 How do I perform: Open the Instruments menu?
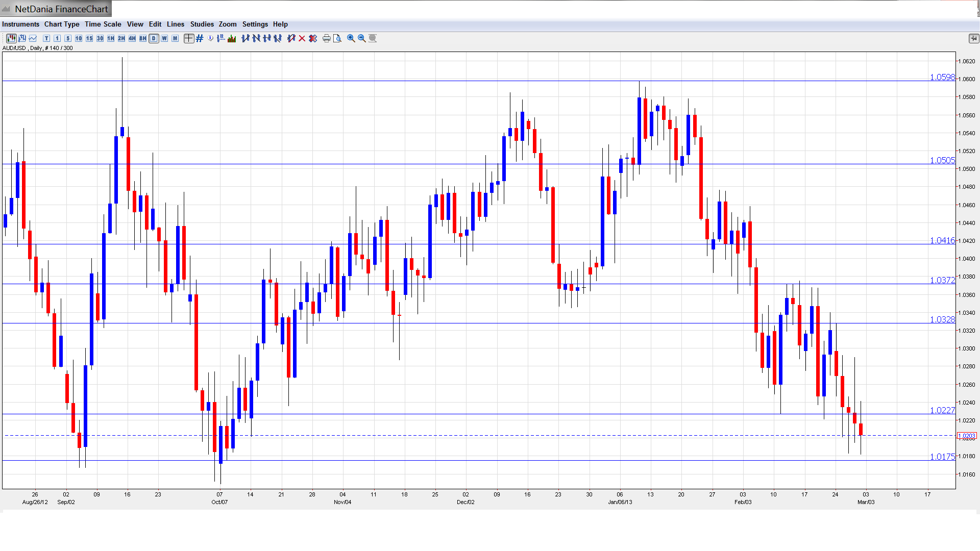tap(20, 24)
